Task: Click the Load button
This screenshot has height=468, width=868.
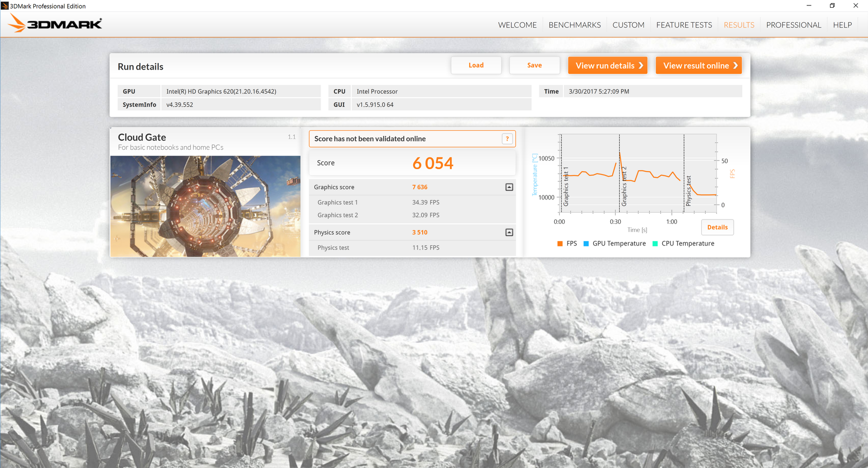Action: [x=476, y=65]
